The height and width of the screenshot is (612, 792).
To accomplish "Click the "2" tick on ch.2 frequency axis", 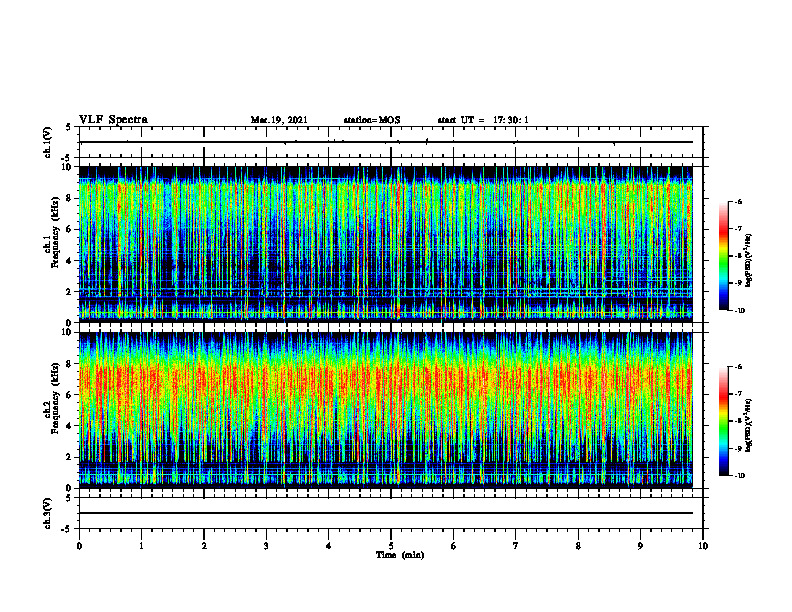I will coord(71,457).
